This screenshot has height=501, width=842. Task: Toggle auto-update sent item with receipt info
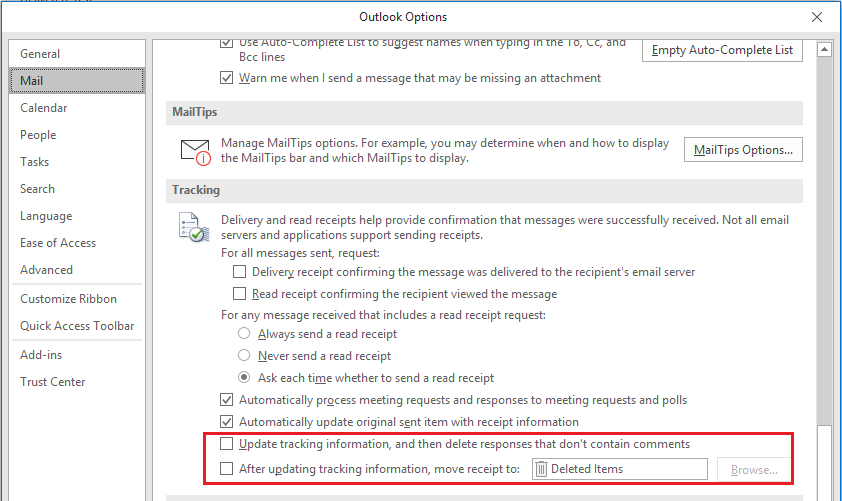point(226,422)
